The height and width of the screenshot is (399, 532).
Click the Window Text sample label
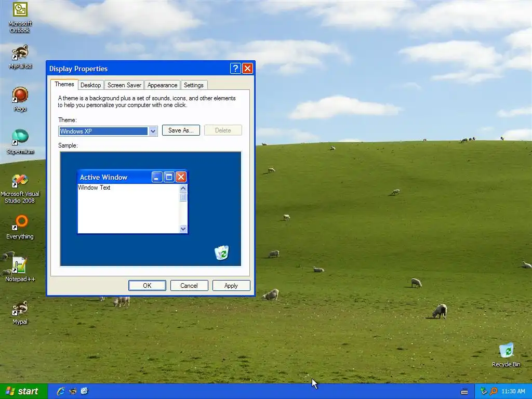94,188
